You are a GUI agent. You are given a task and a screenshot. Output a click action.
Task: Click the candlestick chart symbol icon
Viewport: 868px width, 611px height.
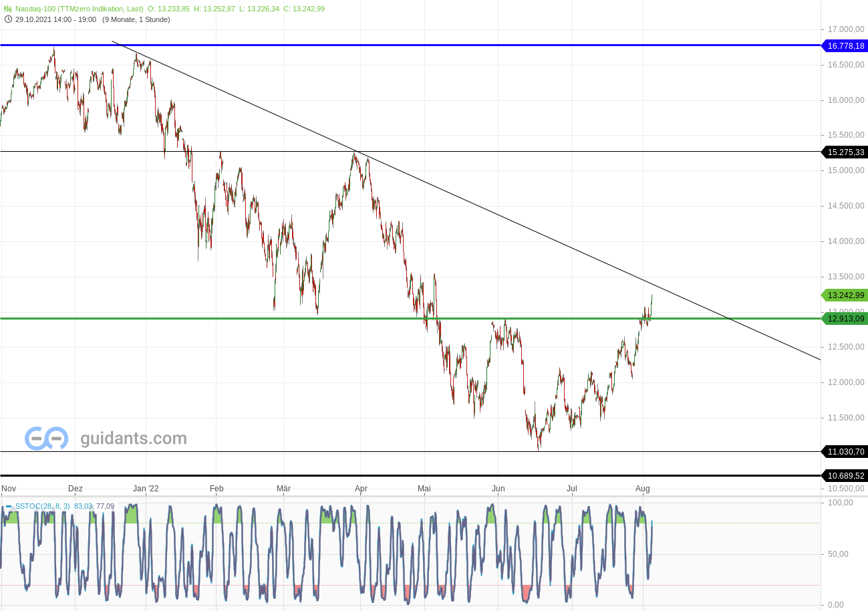coord(7,9)
